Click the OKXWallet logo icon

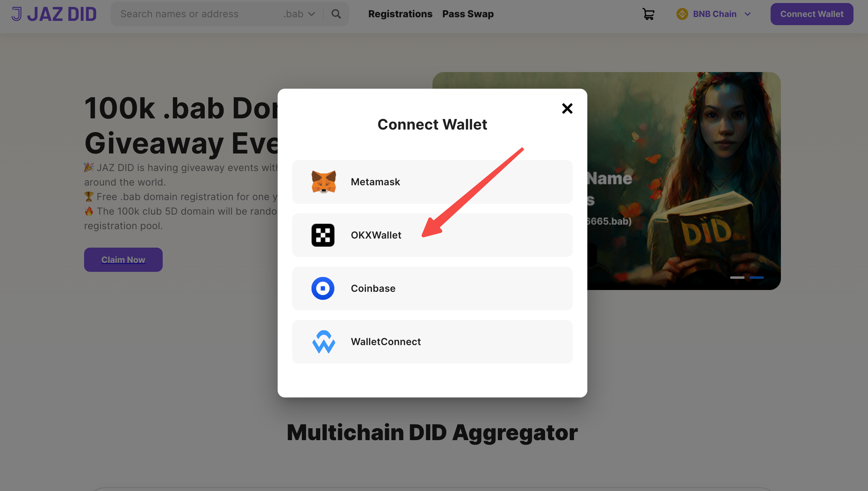click(x=323, y=235)
